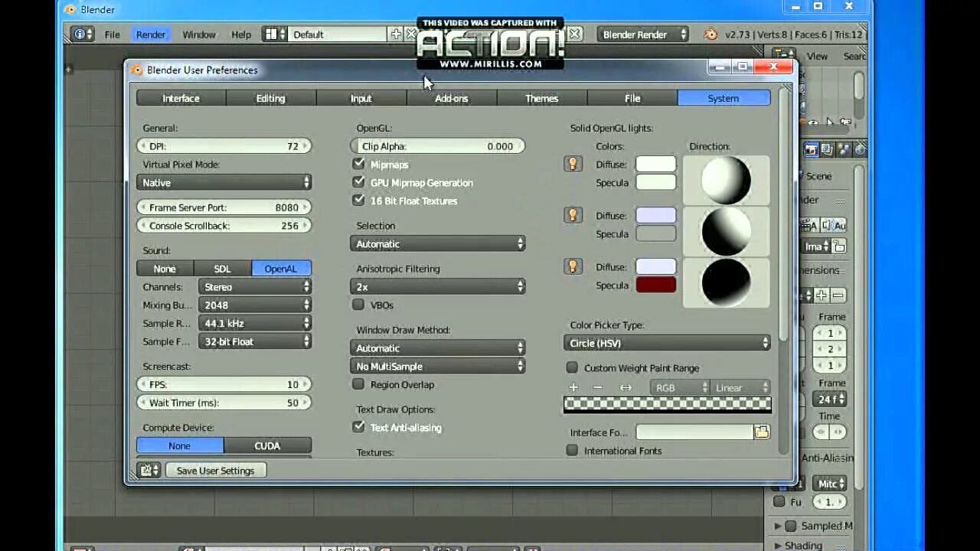This screenshot has height=551, width=980.
Task: Select OpenAL sound device button
Action: click(281, 268)
